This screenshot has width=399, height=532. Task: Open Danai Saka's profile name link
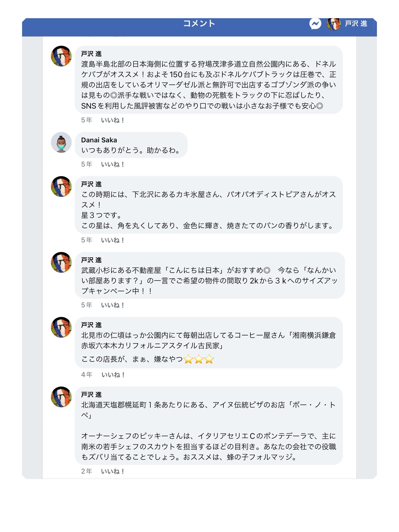point(99,140)
